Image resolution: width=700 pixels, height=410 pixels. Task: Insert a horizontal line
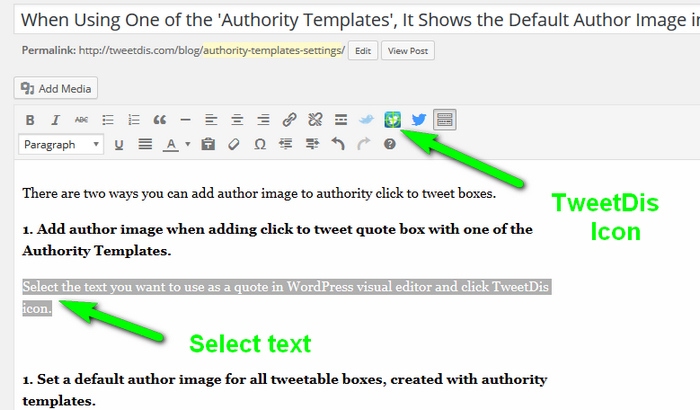point(185,120)
